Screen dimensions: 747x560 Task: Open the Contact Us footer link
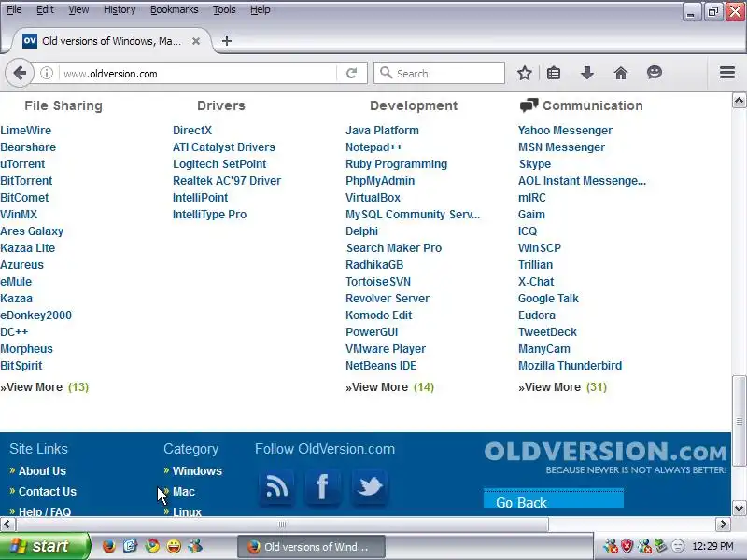tap(48, 492)
